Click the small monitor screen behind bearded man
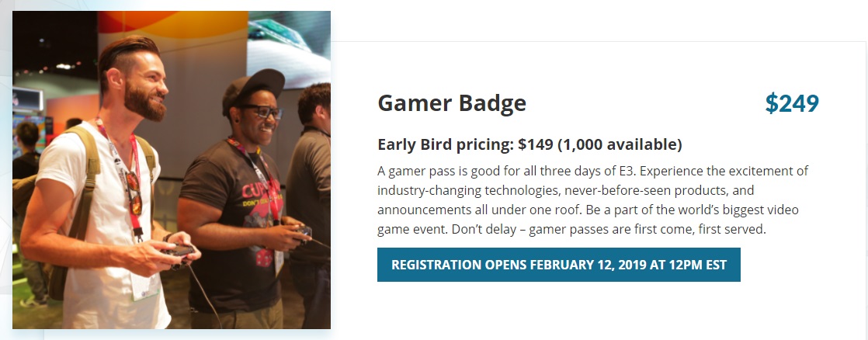The image size is (868, 340). [x=28, y=100]
